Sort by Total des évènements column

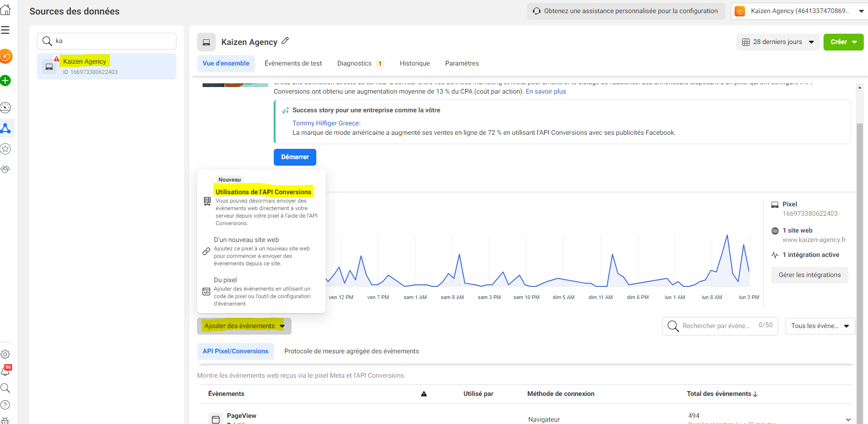(722, 394)
